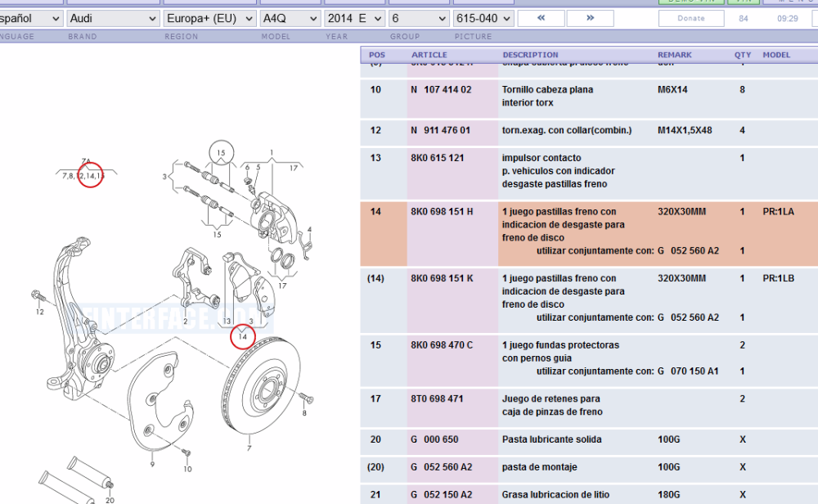
Task: Go to the previous picture with «
Action: (x=541, y=18)
